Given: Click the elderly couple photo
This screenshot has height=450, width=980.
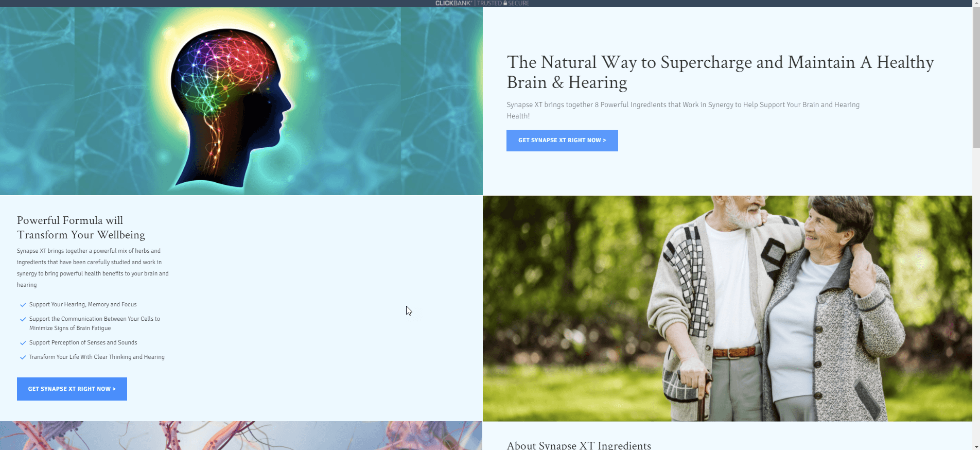Looking at the screenshot, I should [727, 308].
